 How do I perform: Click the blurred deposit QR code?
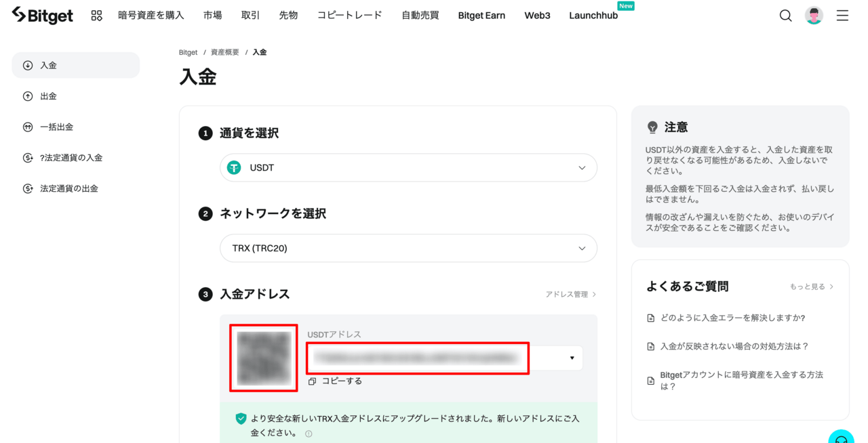point(264,358)
